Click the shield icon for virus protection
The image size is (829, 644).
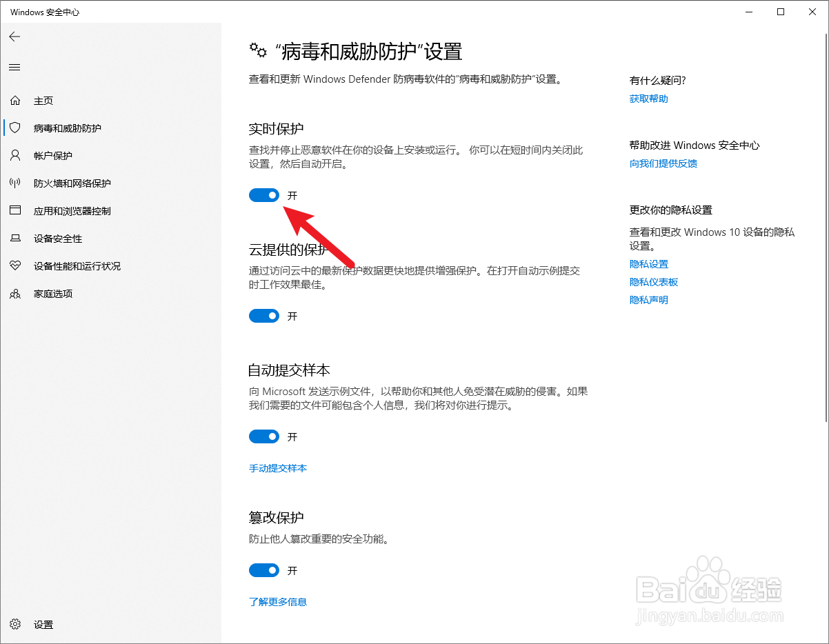tap(15, 128)
